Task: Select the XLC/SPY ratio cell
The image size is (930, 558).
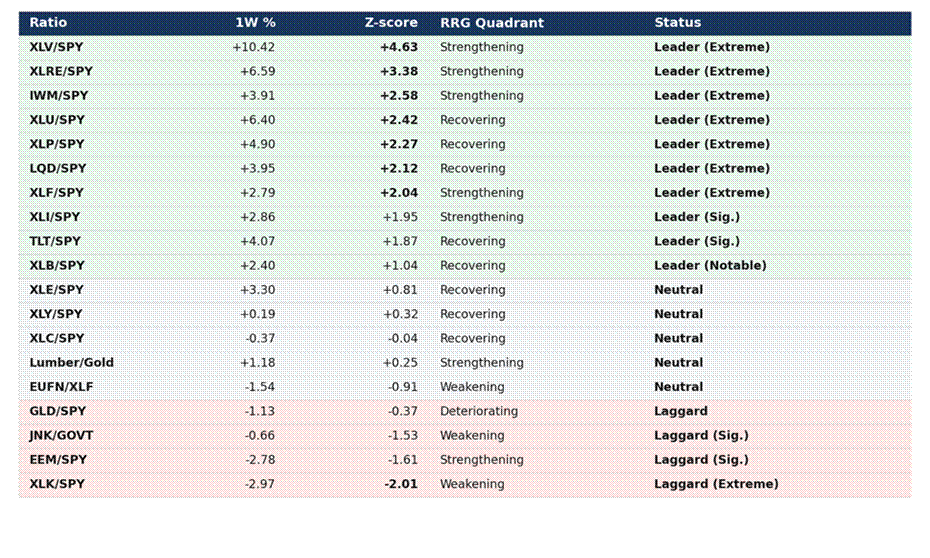Action: (57, 339)
